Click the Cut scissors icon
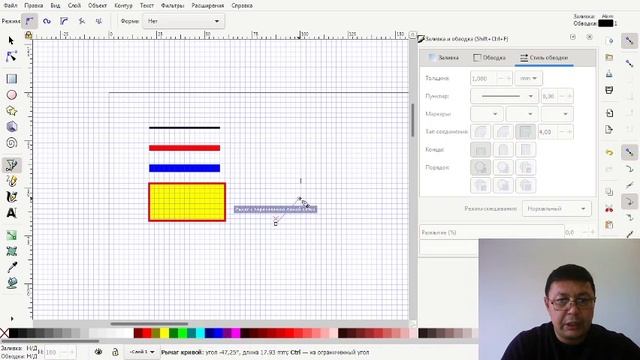 pyautogui.click(x=609, y=209)
